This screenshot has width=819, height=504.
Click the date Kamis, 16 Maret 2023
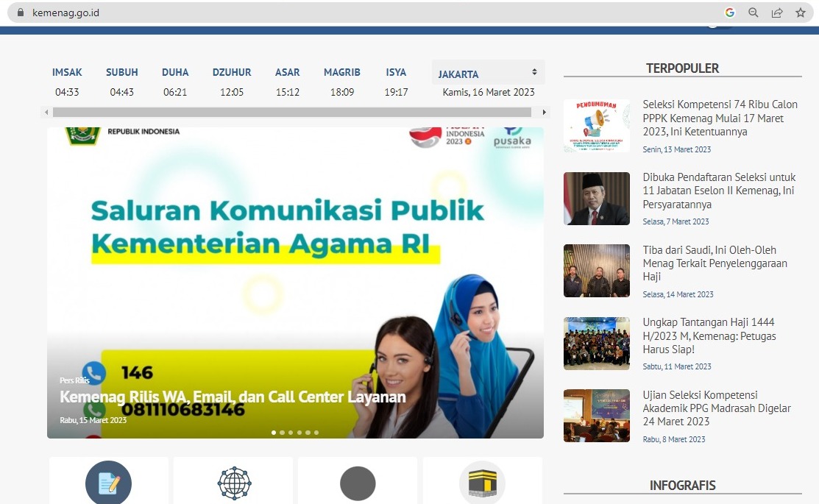click(489, 92)
